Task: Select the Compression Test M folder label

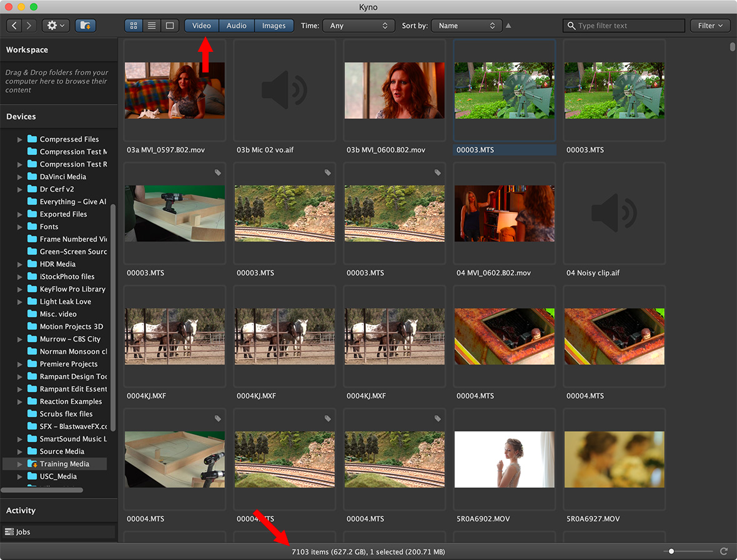Action: (73, 152)
